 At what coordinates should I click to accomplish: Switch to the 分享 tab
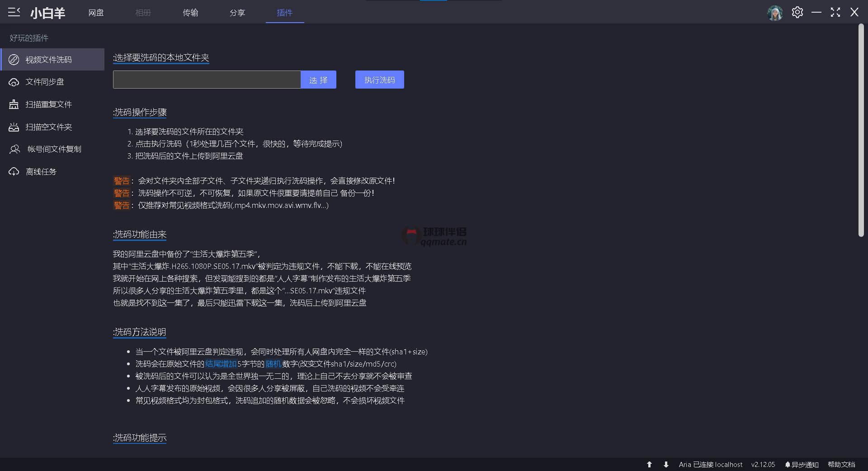(237, 13)
